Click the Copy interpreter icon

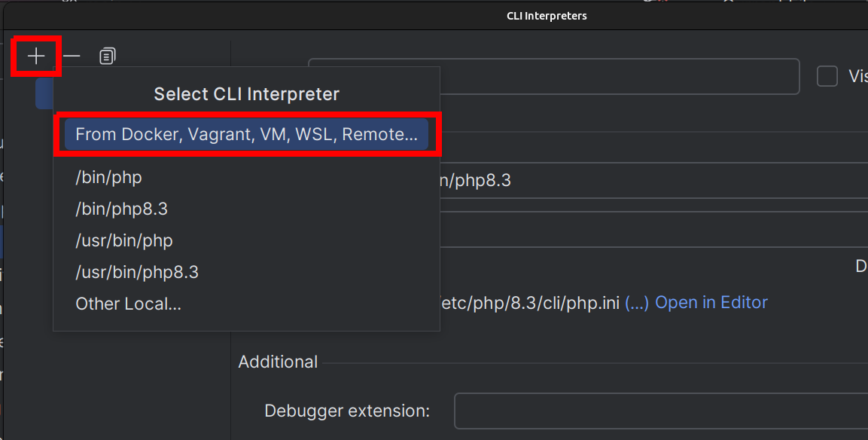tap(108, 56)
